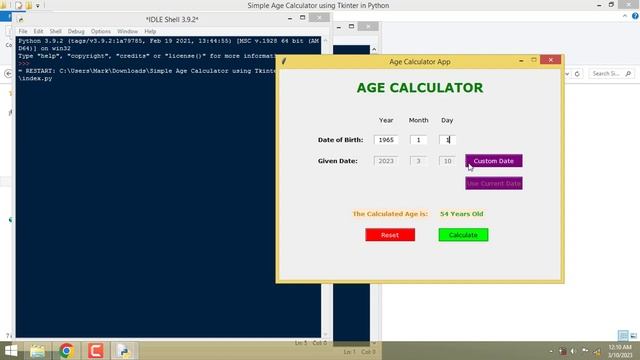Open Google Chrome from the taskbar
The image size is (640, 360).
pos(67,351)
